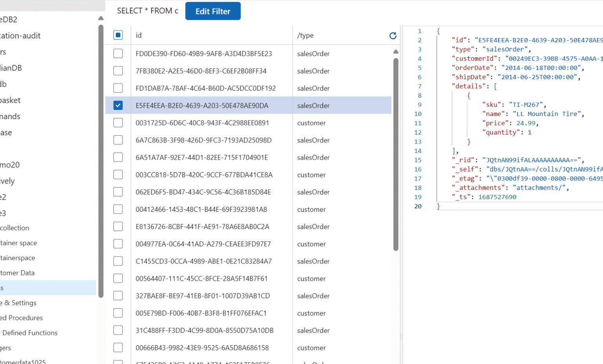Refresh the documents list

pyautogui.click(x=393, y=36)
